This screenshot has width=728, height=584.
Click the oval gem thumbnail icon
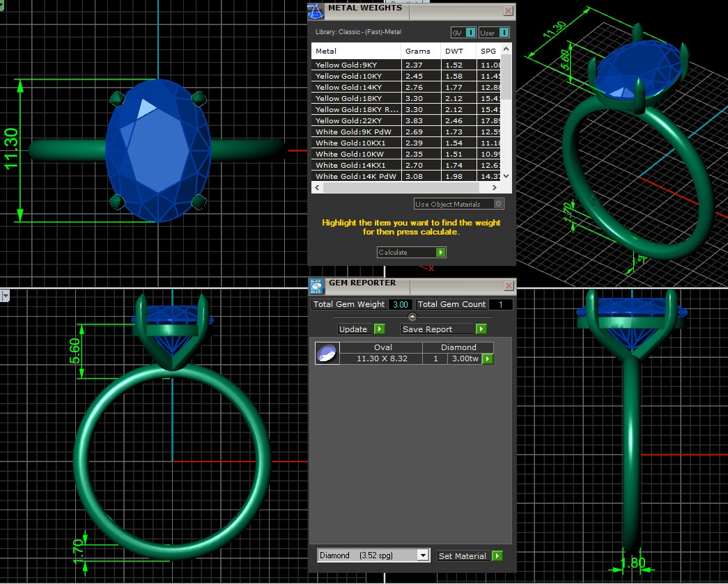tap(327, 354)
